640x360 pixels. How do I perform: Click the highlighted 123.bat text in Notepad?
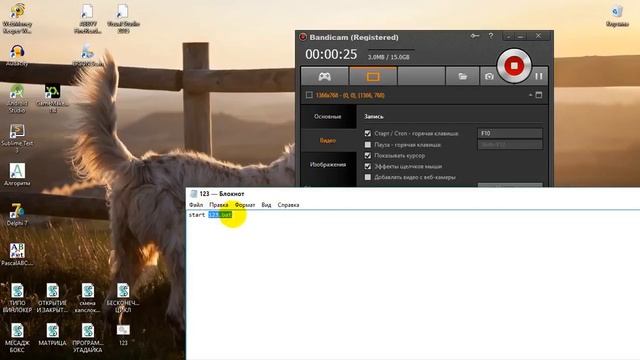click(220, 215)
